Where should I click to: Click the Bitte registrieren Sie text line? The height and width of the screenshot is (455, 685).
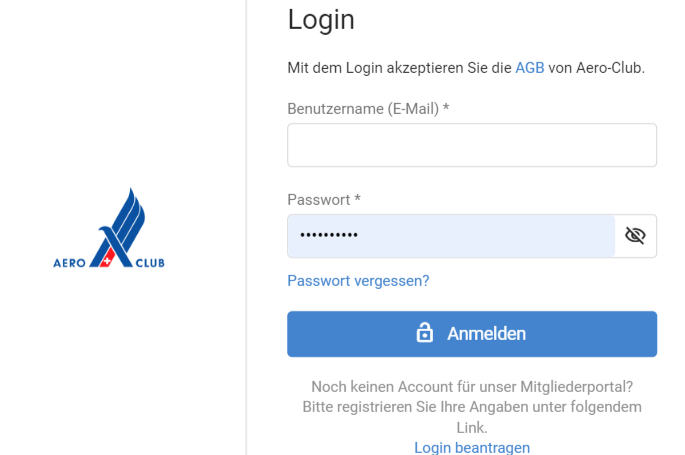pos(472,407)
